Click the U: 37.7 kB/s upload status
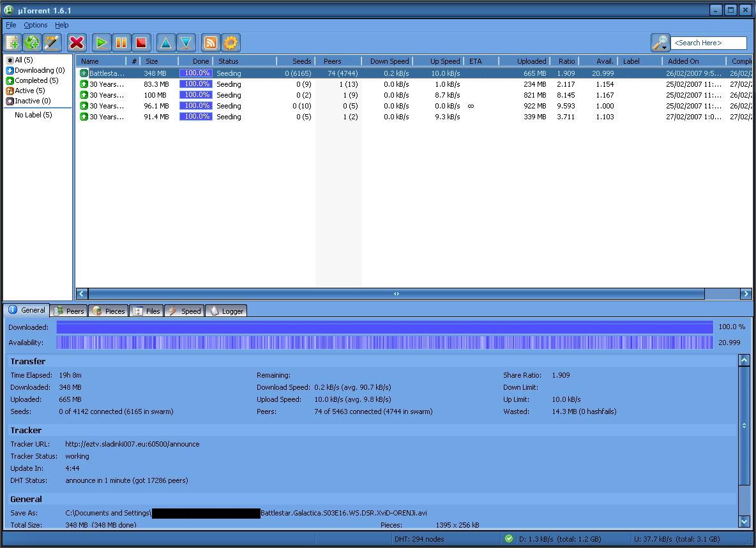Screen dimensions: 756x548 click(676, 539)
